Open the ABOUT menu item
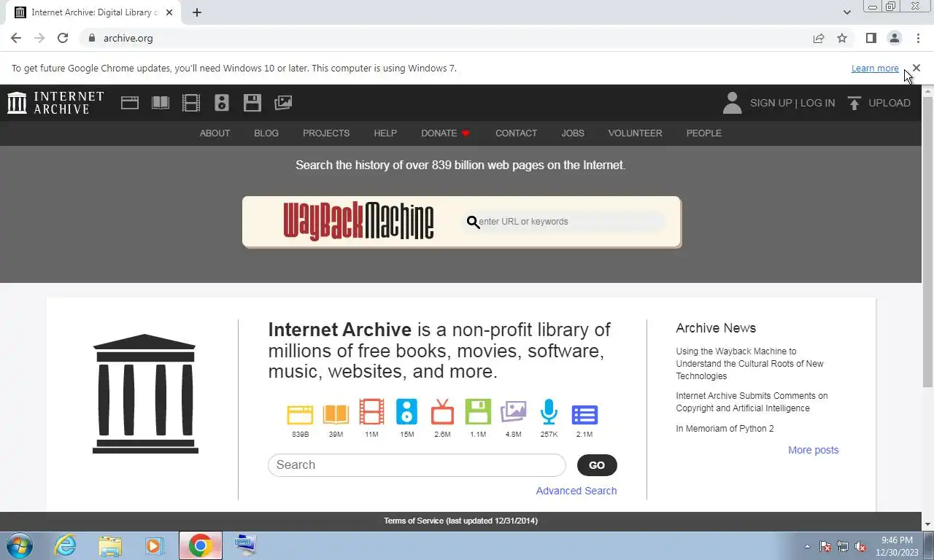934x560 pixels. tap(215, 133)
